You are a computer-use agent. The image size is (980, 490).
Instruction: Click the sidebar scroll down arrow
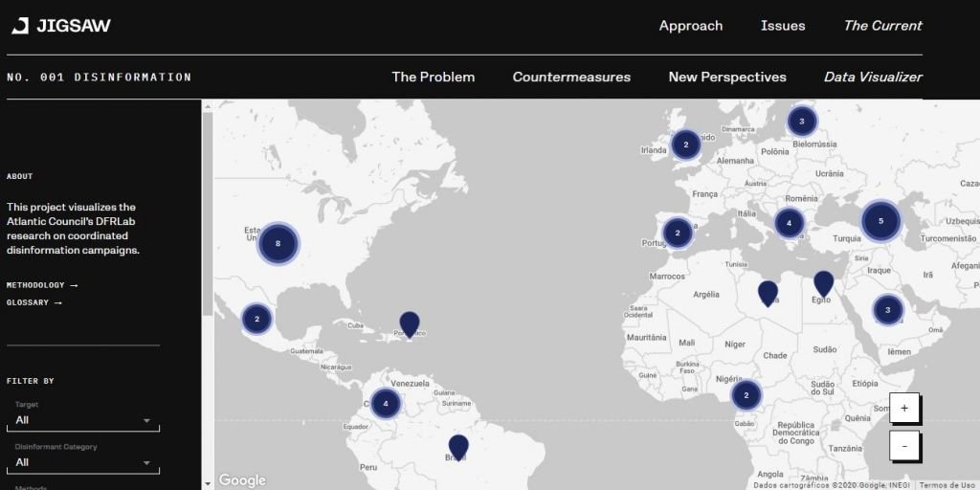click(x=208, y=483)
